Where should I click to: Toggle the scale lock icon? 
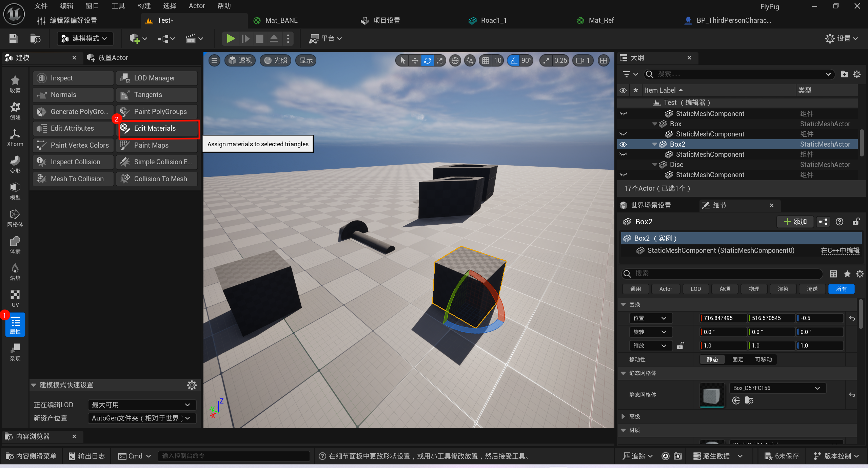pos(680,345)
